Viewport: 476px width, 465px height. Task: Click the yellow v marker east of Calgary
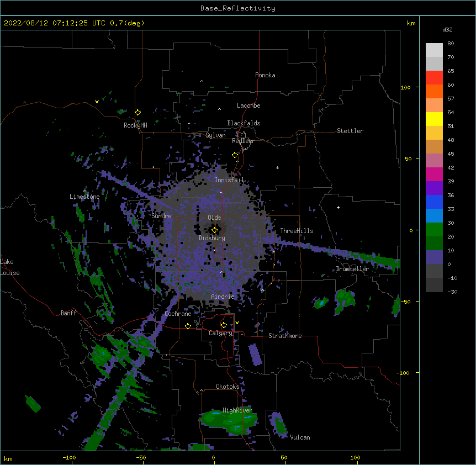[237, 323]
